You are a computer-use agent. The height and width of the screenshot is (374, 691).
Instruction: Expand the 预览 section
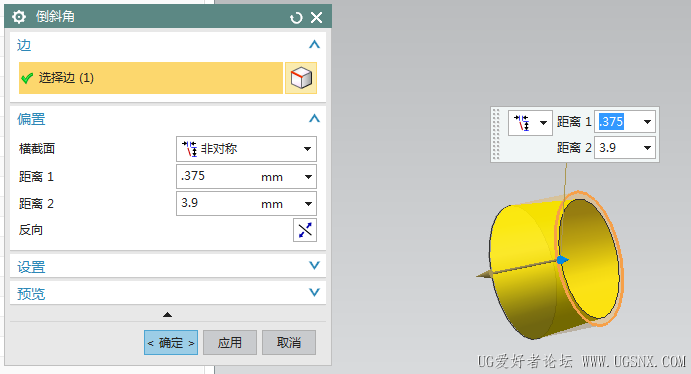tap(314, 292)
